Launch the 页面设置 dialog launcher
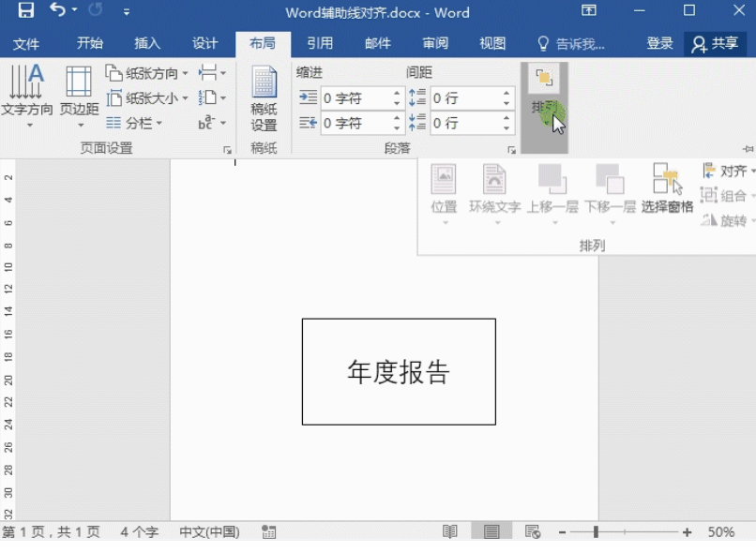Screen dimensions: 756x552 (228, 150)
